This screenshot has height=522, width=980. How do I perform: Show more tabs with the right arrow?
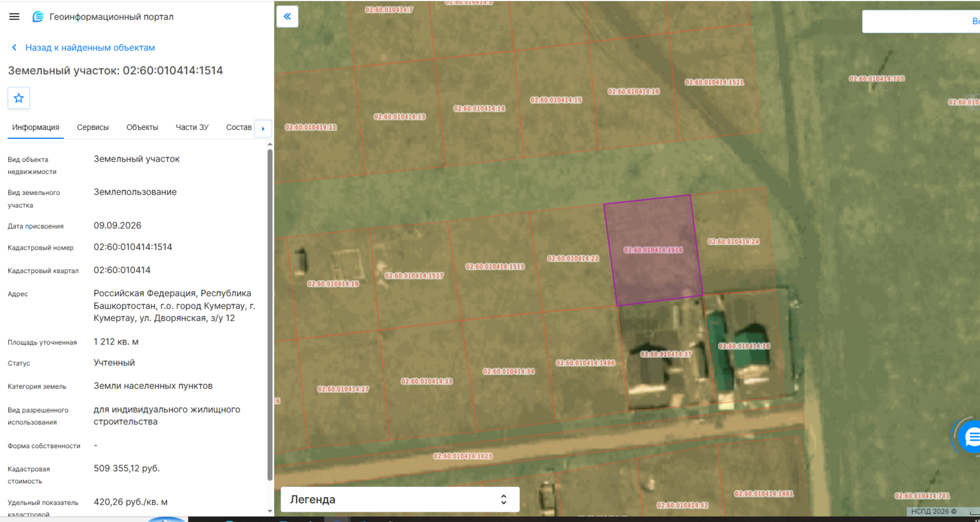click(263, 129)
